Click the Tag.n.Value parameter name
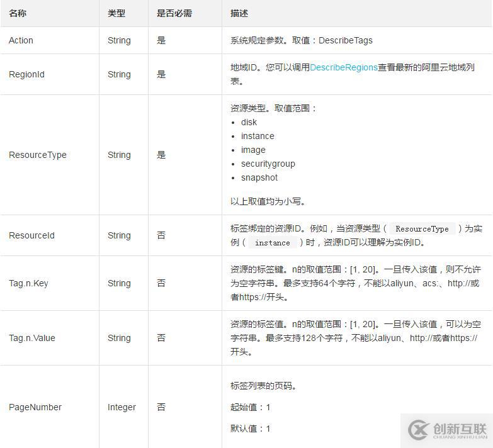 (31, 338)
